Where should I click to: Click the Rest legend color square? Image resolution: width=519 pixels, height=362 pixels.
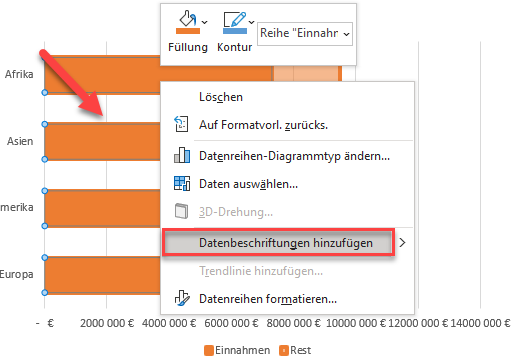tap(284, 351)
